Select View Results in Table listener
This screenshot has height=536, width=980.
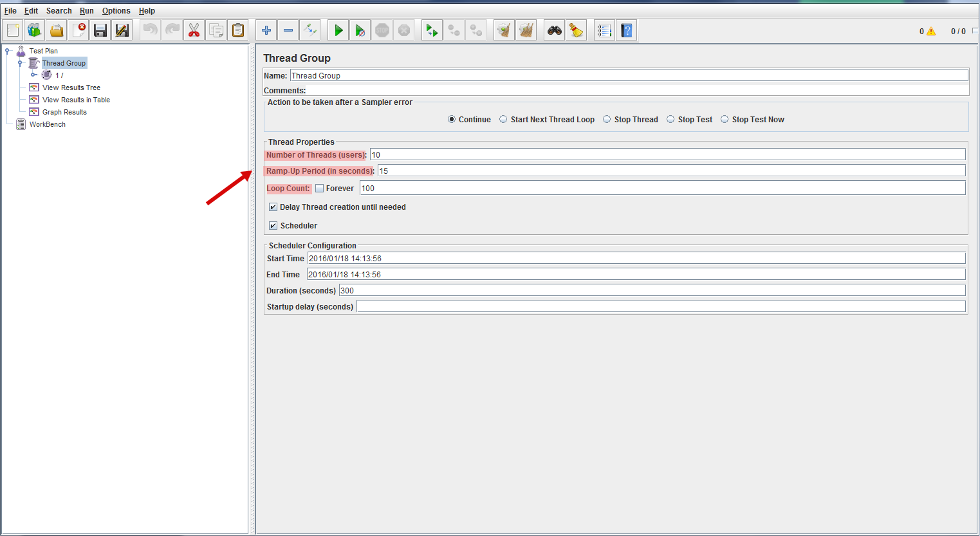[x=76, y=100]
